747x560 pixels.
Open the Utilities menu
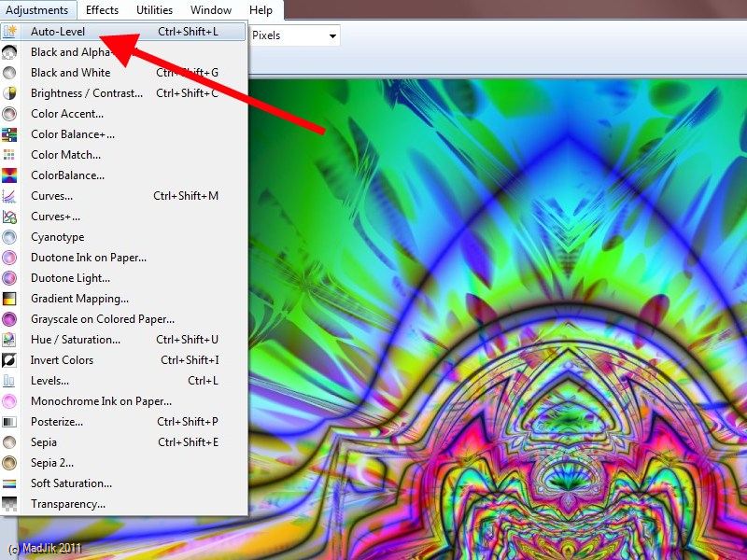point(154,10)
